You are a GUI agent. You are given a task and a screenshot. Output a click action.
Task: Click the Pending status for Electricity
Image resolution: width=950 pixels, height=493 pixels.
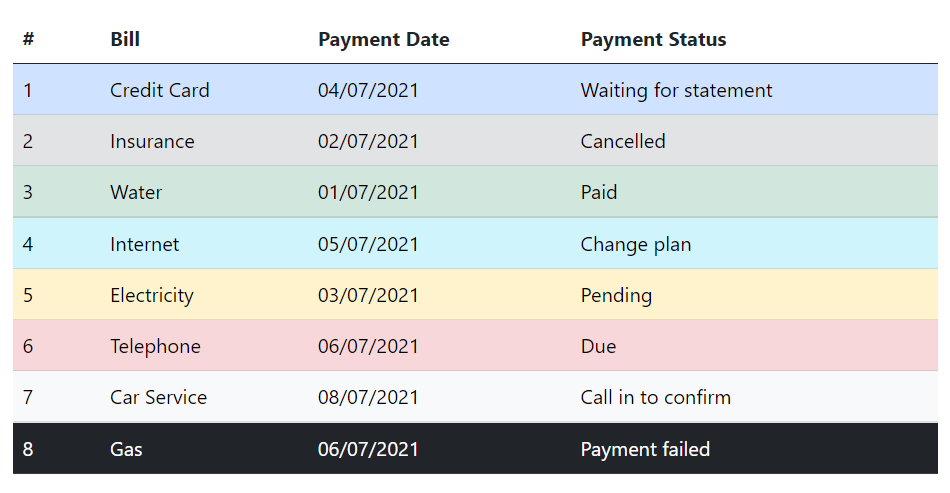616,295
